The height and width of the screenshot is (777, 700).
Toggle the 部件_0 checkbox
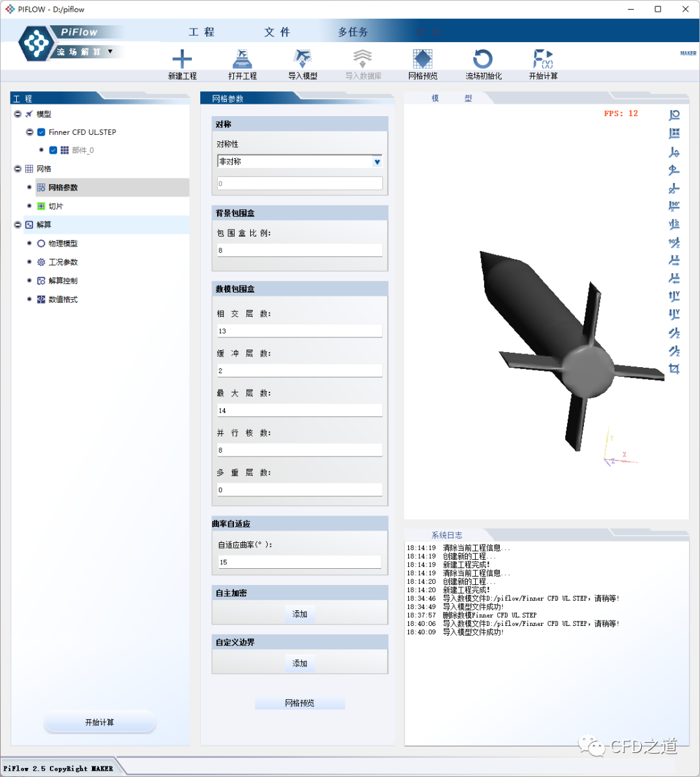tap(53, 150)
